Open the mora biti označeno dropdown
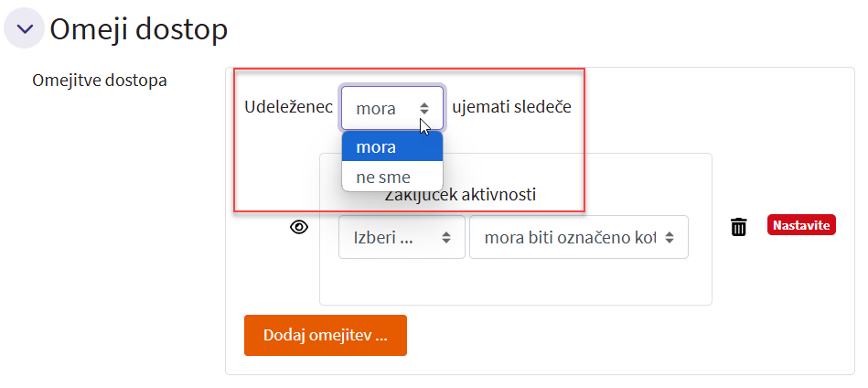This screenshot has height=388, width=868. (578, 237)
